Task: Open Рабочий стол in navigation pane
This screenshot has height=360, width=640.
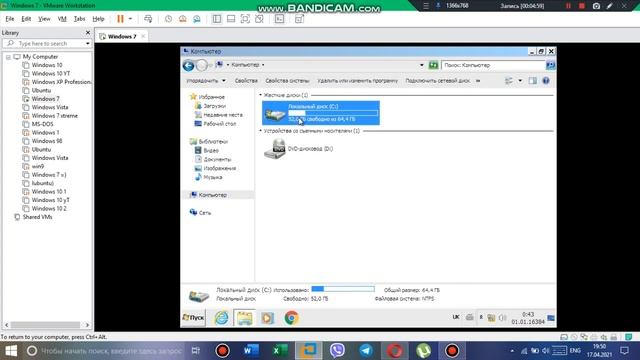Action: coord(216,124)
